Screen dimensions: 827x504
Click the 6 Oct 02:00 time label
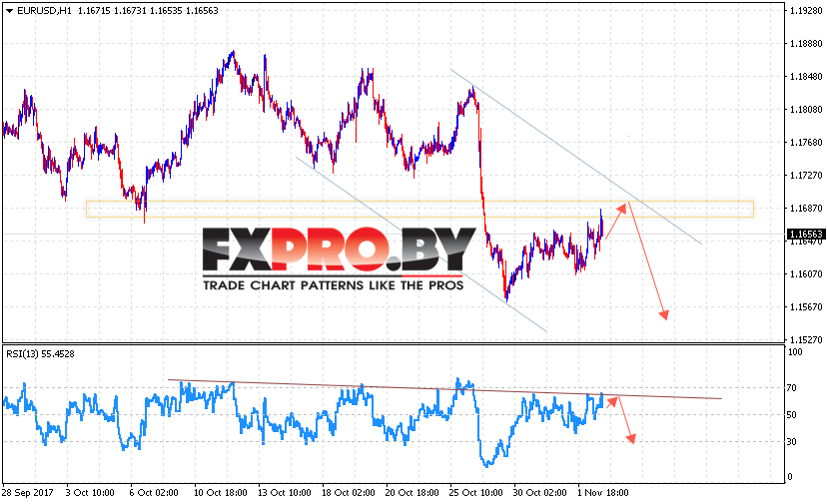[154, 493]
